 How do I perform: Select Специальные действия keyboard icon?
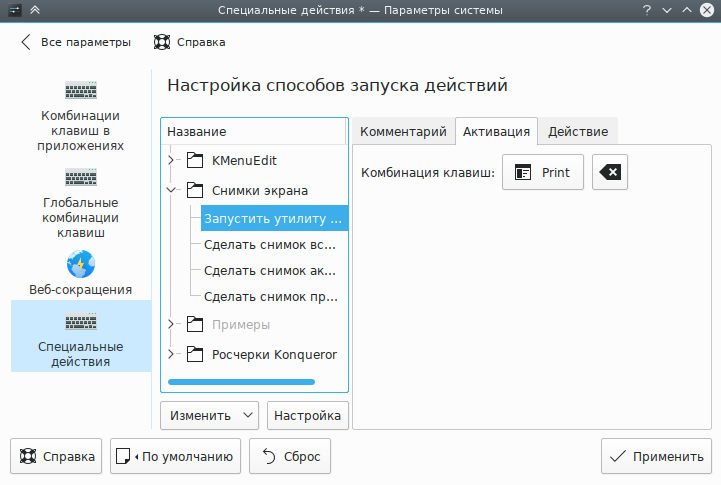tap(81, 321)
